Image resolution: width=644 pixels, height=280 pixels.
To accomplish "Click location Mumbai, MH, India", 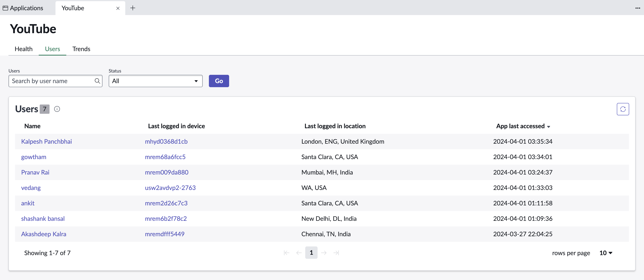I will [327, 172].
